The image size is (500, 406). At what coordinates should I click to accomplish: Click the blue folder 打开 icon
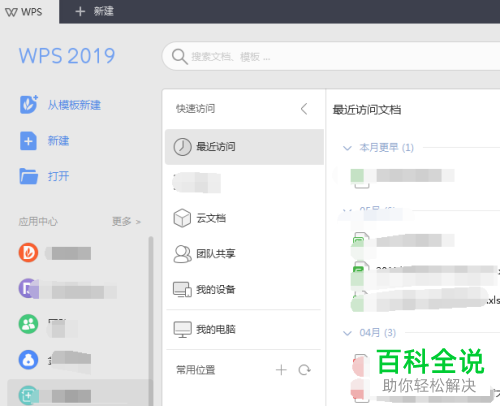28,176
